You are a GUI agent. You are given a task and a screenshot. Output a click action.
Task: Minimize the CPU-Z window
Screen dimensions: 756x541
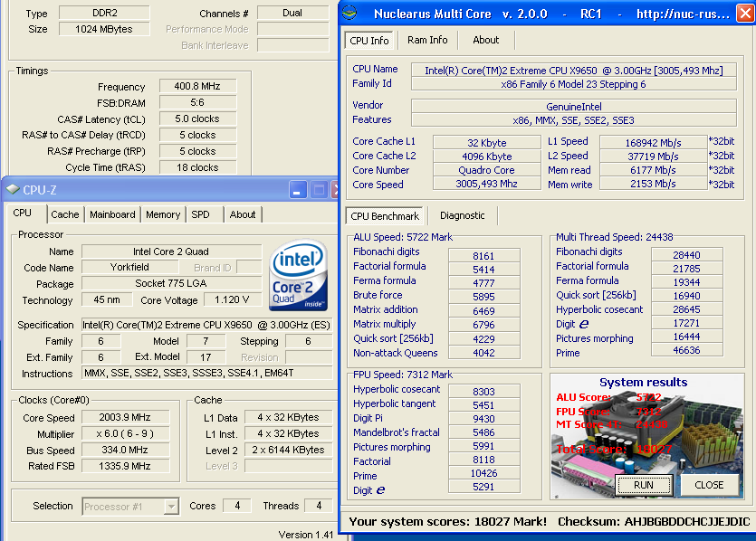coord(298,189)
